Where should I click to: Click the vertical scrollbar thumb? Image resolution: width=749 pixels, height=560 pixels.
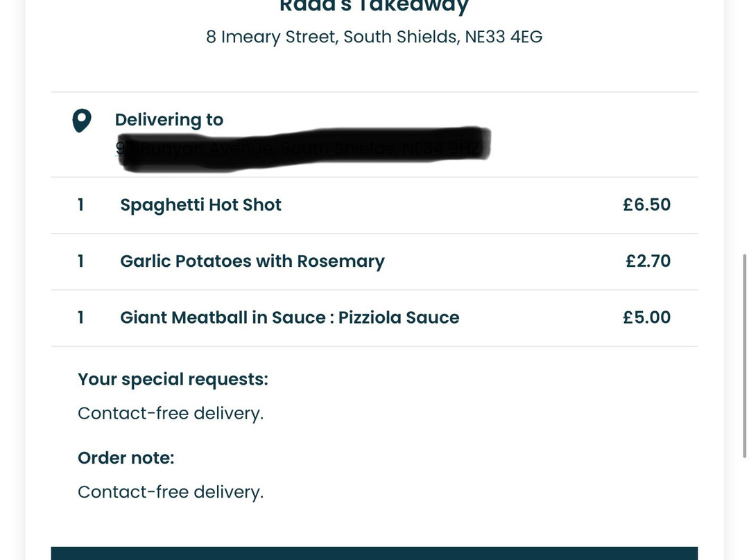click(744, 356)
